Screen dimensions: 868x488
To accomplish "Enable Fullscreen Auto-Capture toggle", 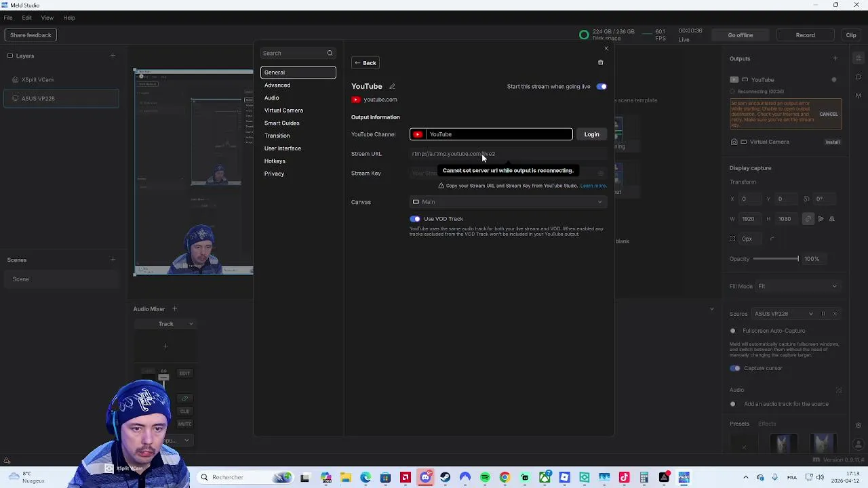I will [x=734, y=331].
